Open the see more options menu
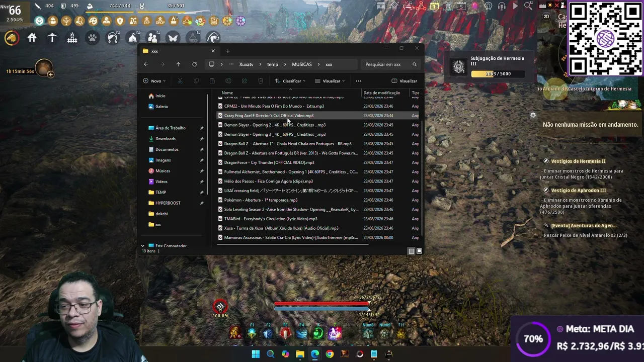 click(358, 81)
